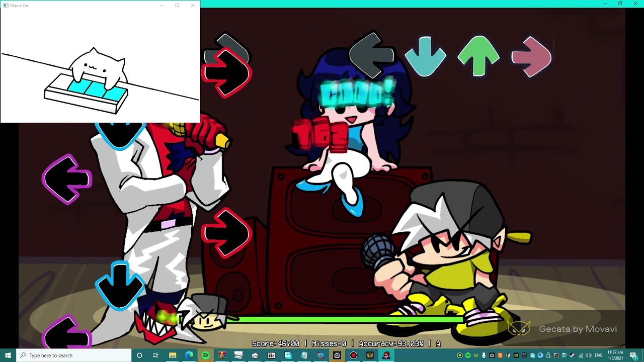Image resolution: width=644 pixels, height=362 pixels.
Task: Open Task View from the taskbar
Action: [155, 355]
